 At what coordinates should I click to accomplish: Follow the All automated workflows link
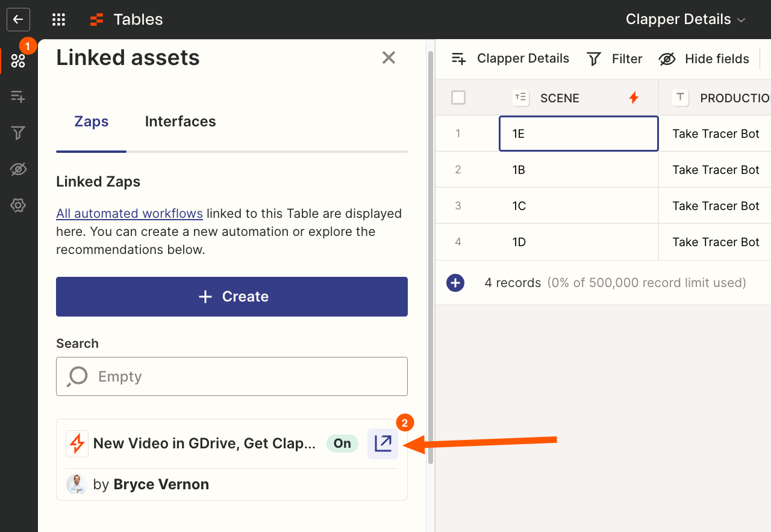pos(130,214)
